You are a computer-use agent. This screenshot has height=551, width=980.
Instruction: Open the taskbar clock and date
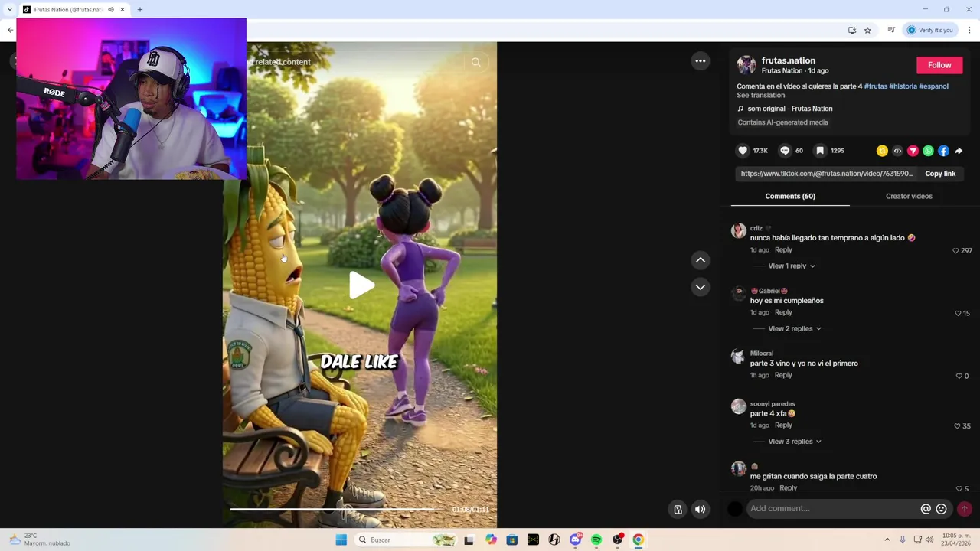956,540
